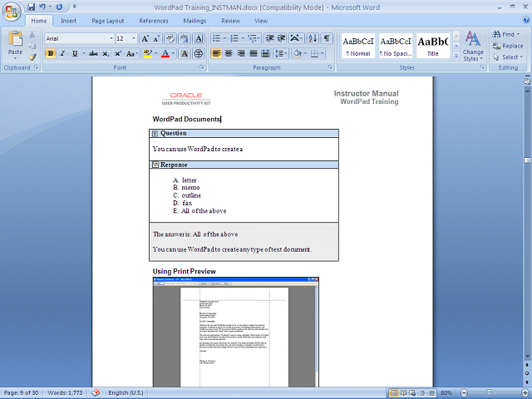Justify text alignment
The image size is (532, 399).
(x=254, y=53)
